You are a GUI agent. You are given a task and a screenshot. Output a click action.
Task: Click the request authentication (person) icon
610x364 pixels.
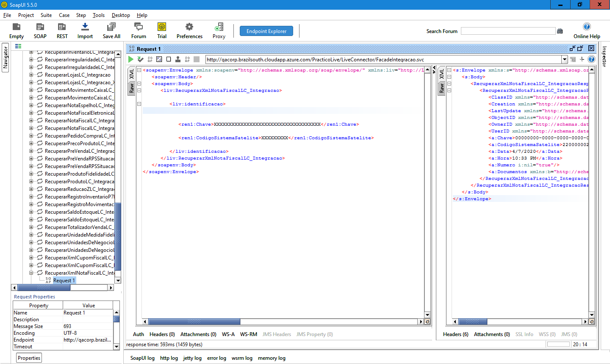178,59
